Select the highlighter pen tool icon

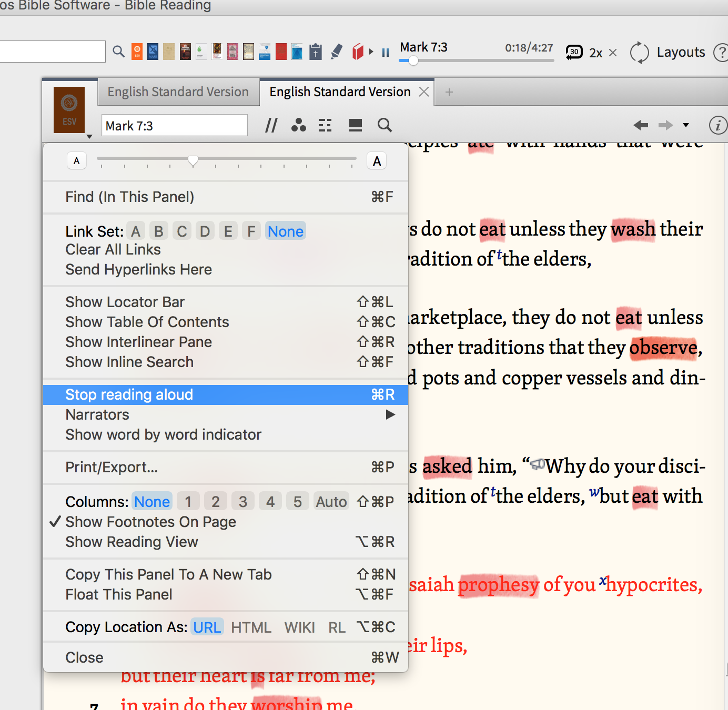(337, 52)
